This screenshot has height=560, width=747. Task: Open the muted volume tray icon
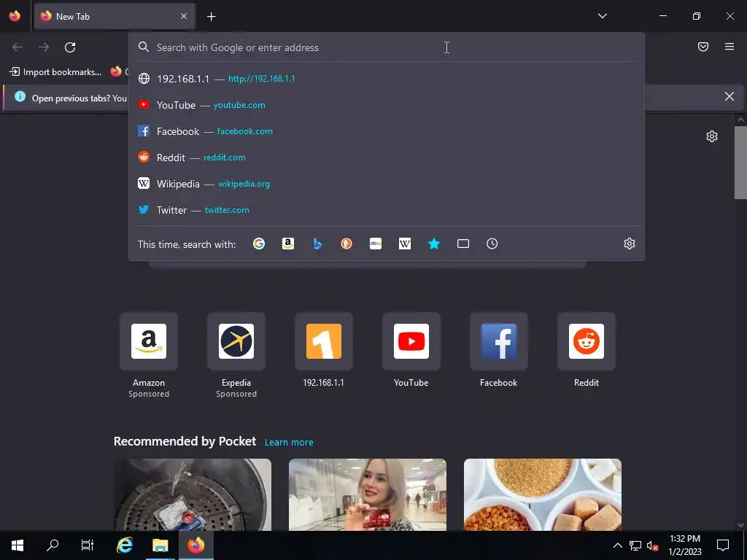[652, 545]
